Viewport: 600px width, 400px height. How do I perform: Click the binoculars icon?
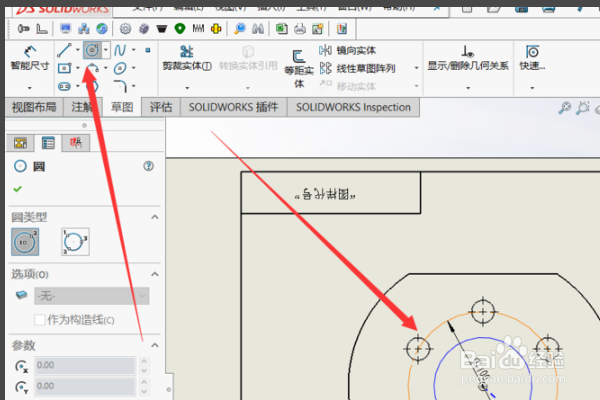coord(258,29)
